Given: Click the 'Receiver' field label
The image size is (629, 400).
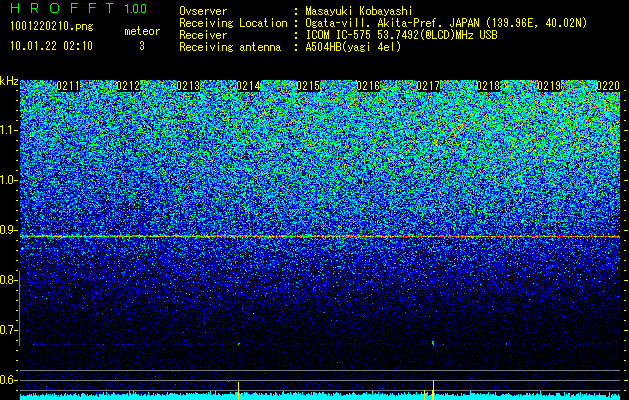Looking at the screenshot, I should click(x=203, y=35).
